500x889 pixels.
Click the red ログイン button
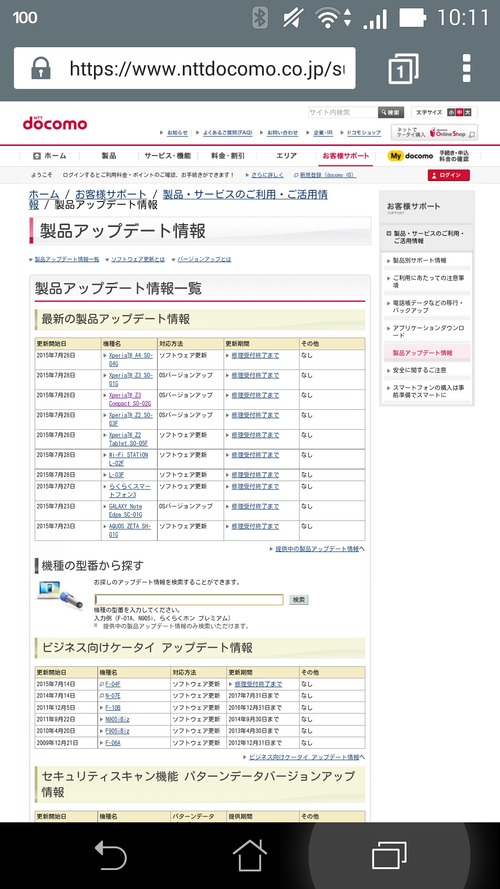(449, 175)
